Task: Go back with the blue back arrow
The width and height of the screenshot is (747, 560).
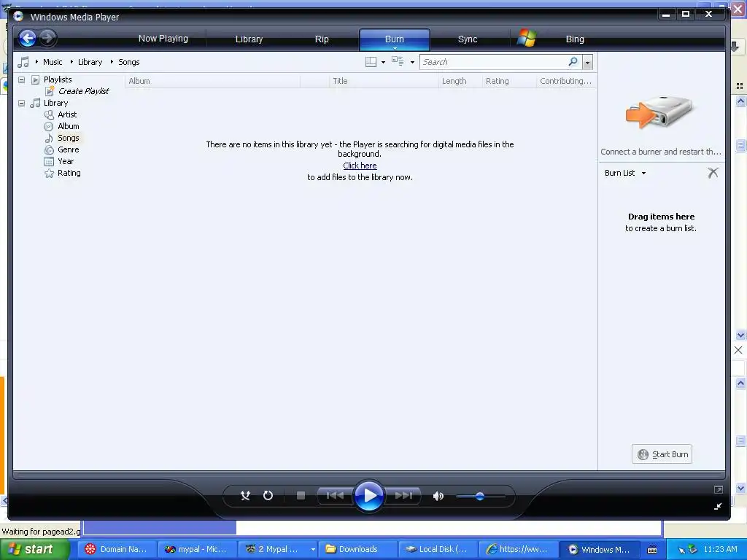Action: (28, 38)
